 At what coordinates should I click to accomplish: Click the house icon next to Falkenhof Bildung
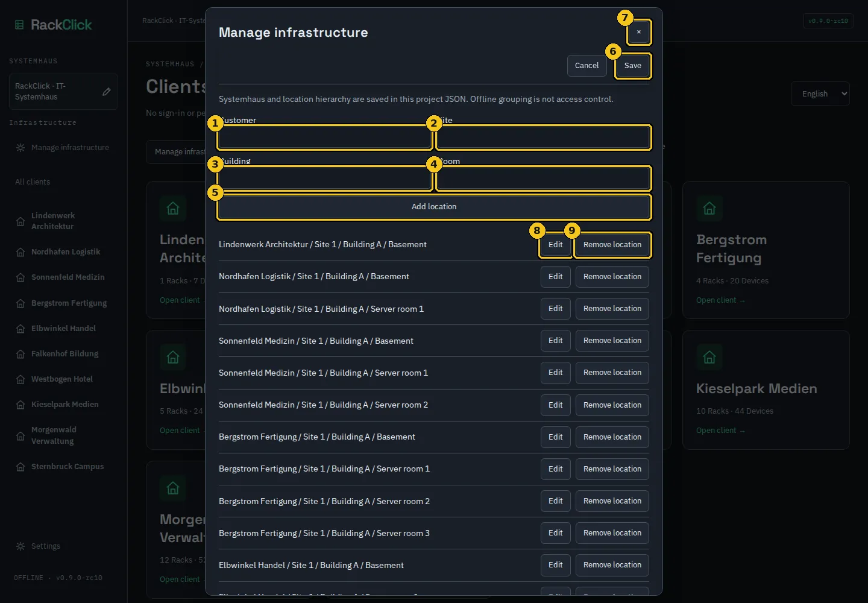point(20,354)
